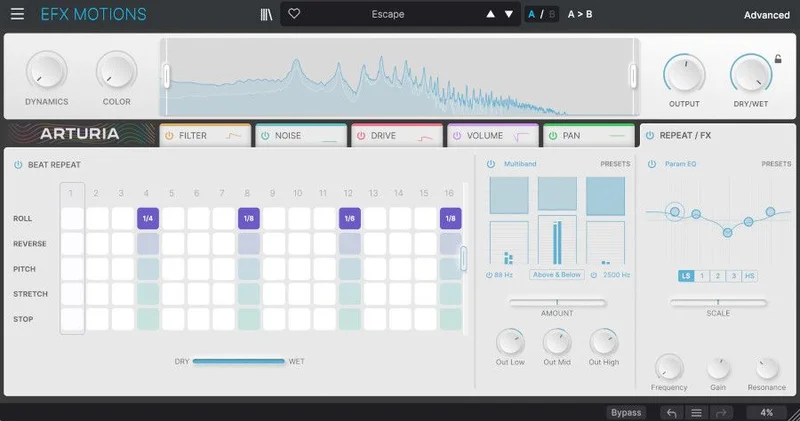Click the Pan envelope line icon
Image resolution: width=800 pixels, height=421 pixels.
click(617, 136)
